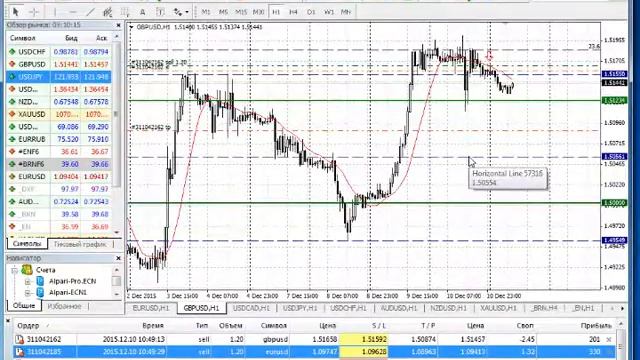The height and width of the screenshot is (360, 640).
Task: Choose the vertical line drawing tool
Action: pos(54,12)
